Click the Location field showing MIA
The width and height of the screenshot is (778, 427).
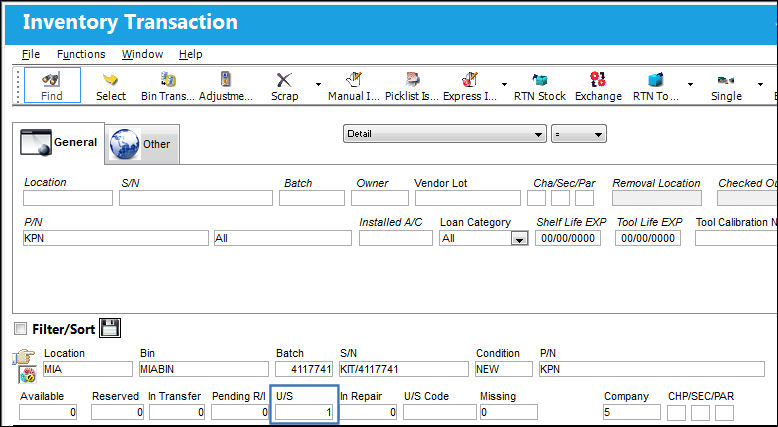(88, 369)
